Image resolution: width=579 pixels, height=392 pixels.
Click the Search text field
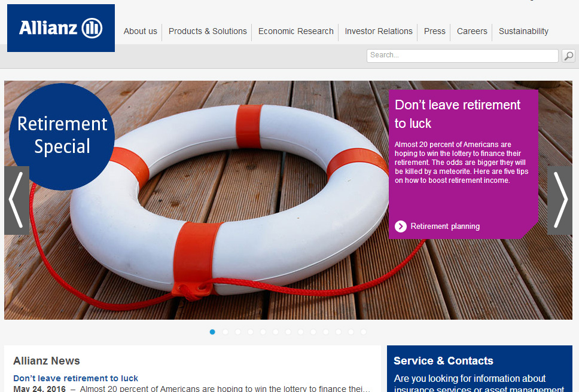[x=462, y=56]
